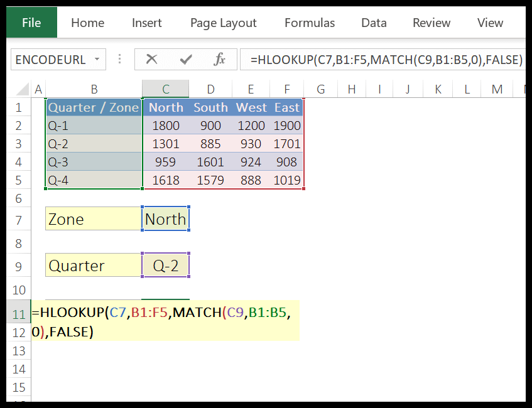This screenshot has height=408, width=532.
Task: Click the View ribbon label
Action: [490, 23]
